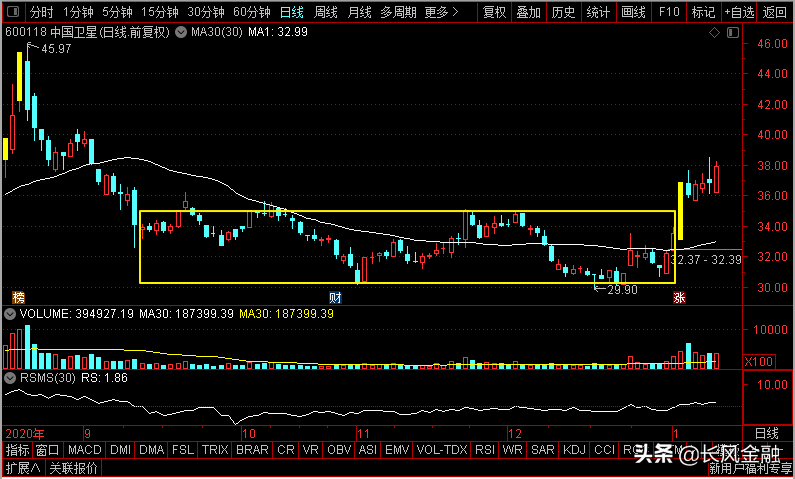Click the 2020年 year label on date axis
The width and height of the screenshot is (795, 479).
click(x=24, y=434)
